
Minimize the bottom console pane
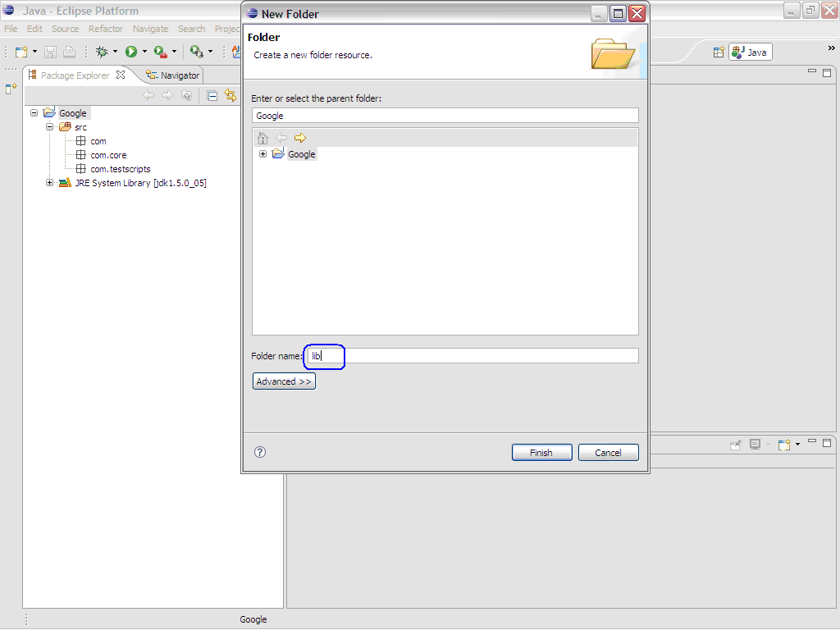[x=812, y=441]
